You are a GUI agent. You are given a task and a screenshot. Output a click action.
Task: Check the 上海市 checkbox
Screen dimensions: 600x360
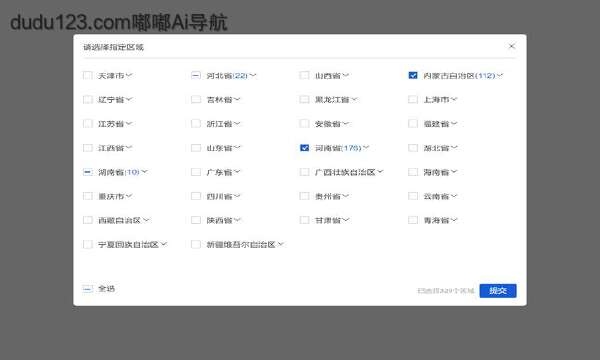[413, 99]
